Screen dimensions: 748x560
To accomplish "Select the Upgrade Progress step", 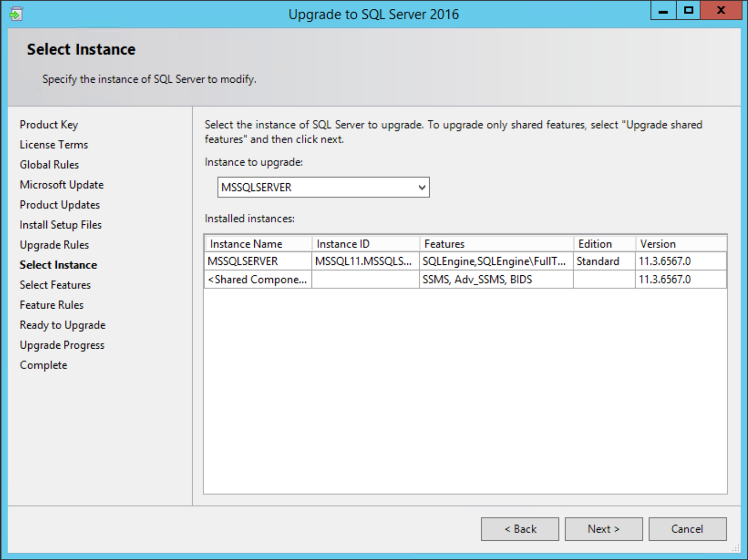I will (x=62, y=345).
